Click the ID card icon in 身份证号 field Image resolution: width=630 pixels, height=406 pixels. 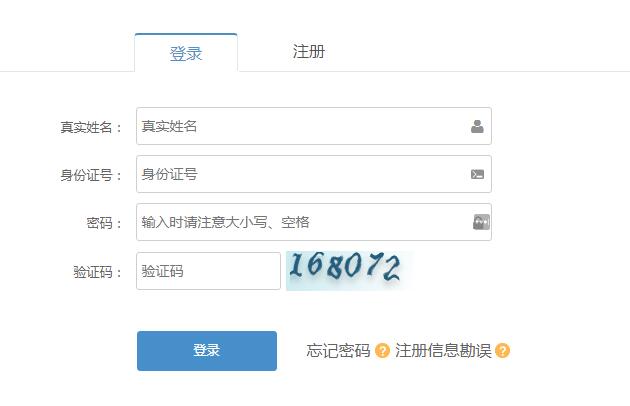[x=477, y=174]
